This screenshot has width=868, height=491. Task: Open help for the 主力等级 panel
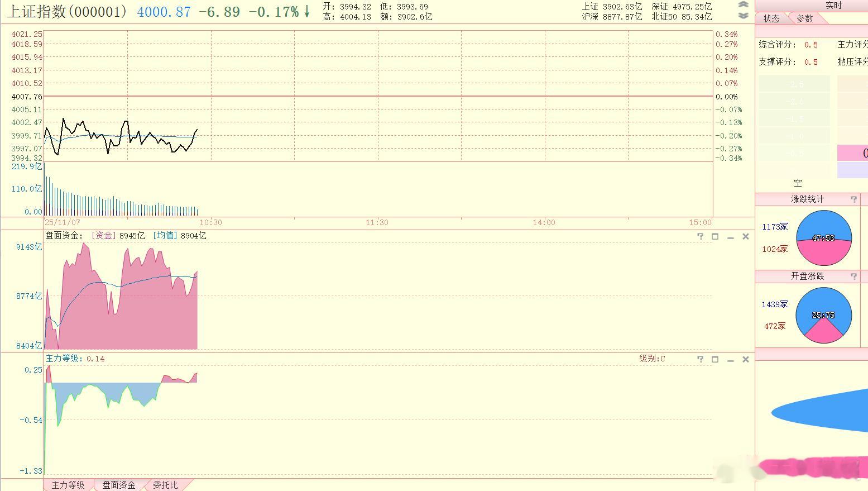[x=701, y=359]
